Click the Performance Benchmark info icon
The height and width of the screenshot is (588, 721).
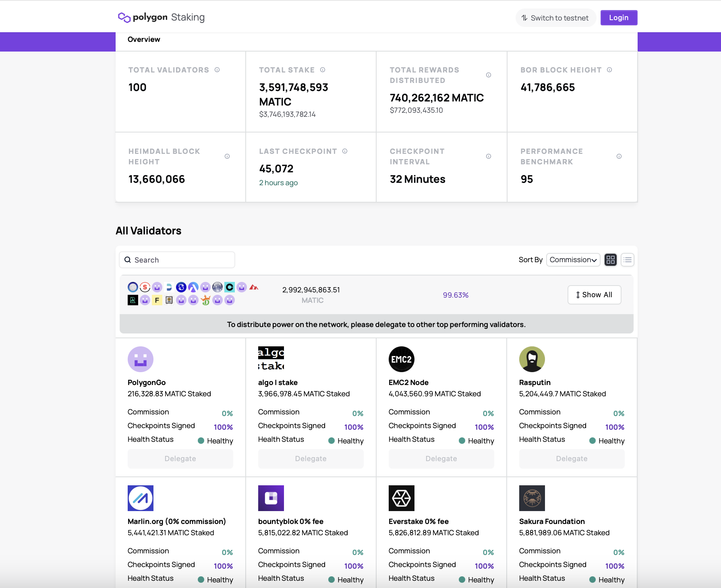click(x=619, y=156)
